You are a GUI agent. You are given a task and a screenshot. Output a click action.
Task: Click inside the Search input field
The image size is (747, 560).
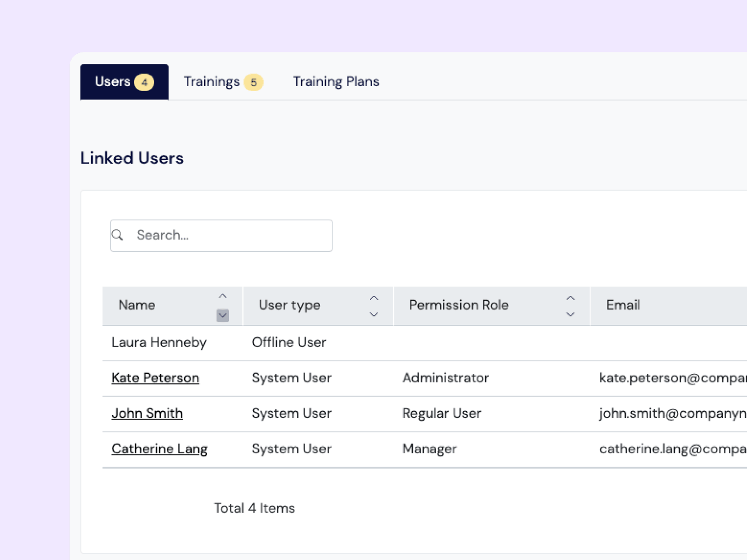(x=222, y=235)
